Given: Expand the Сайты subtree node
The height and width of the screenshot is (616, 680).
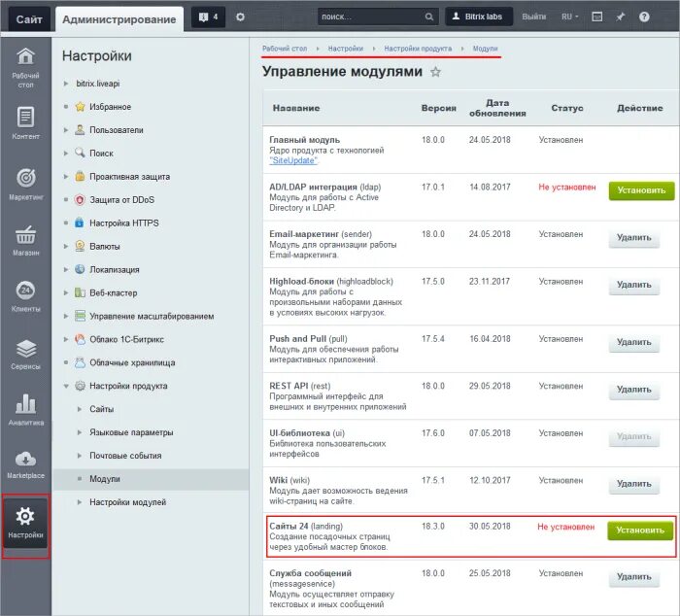Looking at the screenshot, I should 80,409.
